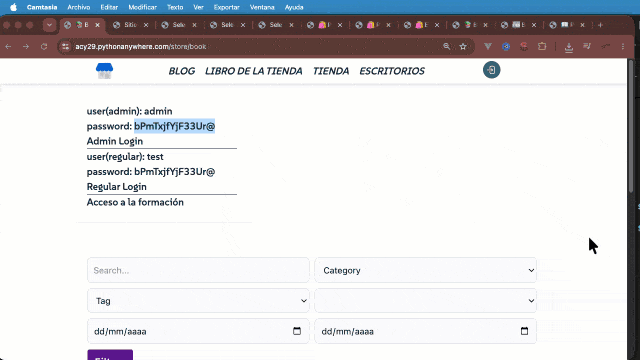Close the Sitio tab
The width and height of the screenshot is (640, 360).
coord(146,25)
